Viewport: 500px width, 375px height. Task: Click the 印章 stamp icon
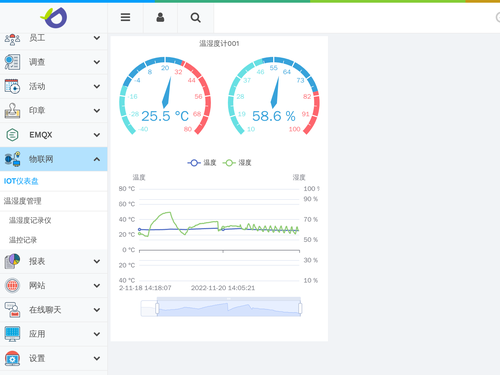click(12, 111)
